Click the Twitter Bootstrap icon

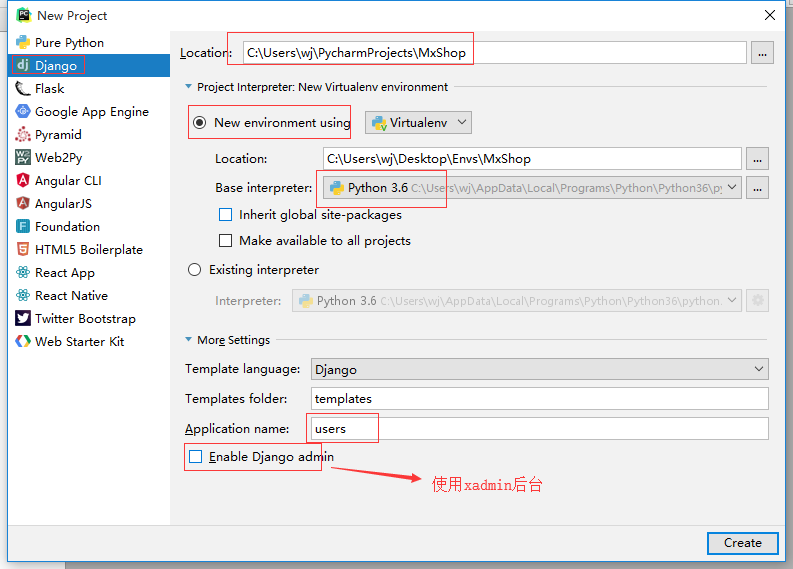[x=23, y=318]
